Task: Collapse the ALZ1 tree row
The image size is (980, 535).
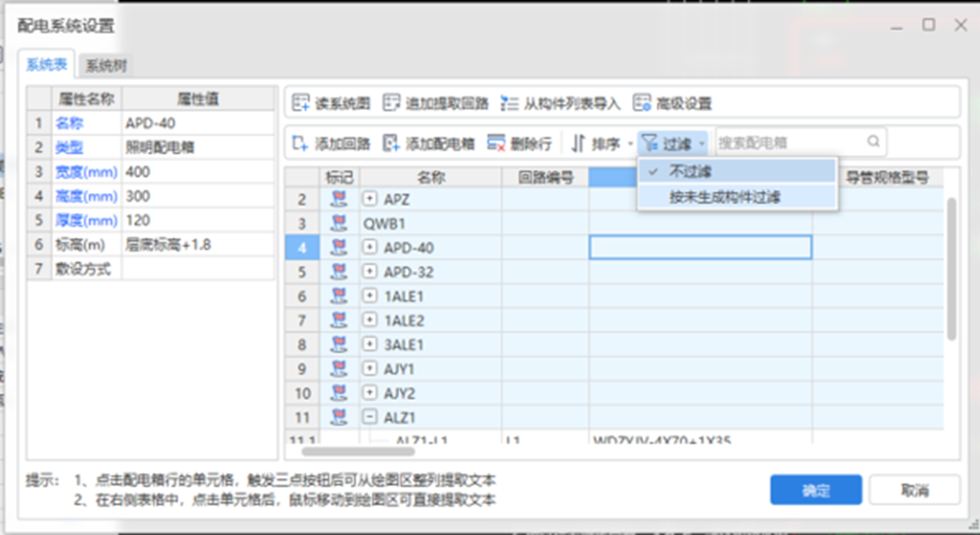Action: (x=370, y=416)
